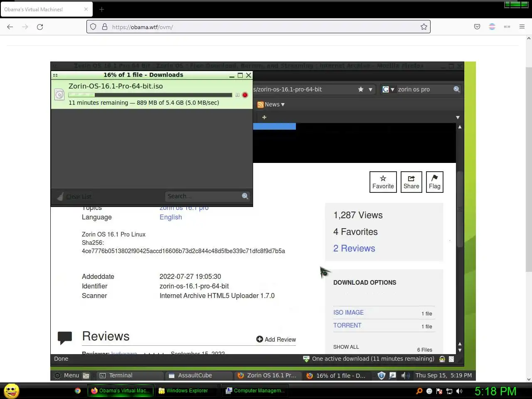The width and height of the screenshot is (532, 399).
Task: Switch to 16% of 1 file taskbar item
Action: pos(337,375)
